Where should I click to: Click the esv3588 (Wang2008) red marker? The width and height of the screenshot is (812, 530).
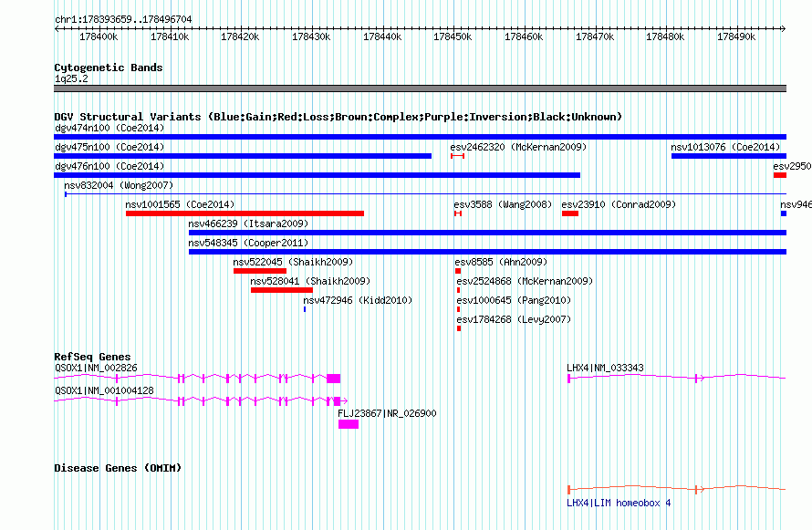click(x=458, y=213)
